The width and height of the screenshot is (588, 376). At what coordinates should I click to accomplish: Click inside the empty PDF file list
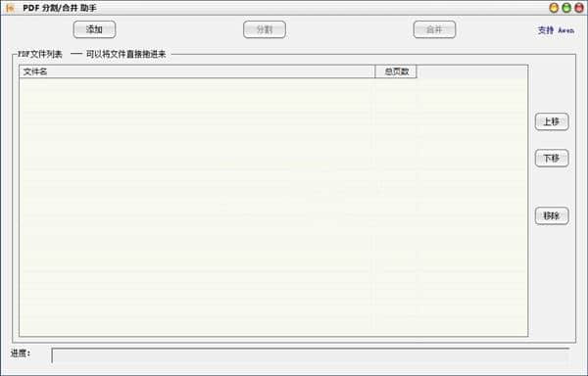(x=273, y=208)
